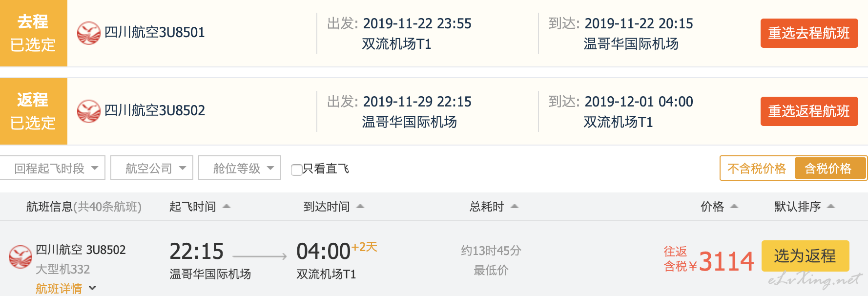The width and height of the screenshot is (868, 296).
Task: Click Sichuan Airlines logo in return 返程 row
Action: coord(89,111)
